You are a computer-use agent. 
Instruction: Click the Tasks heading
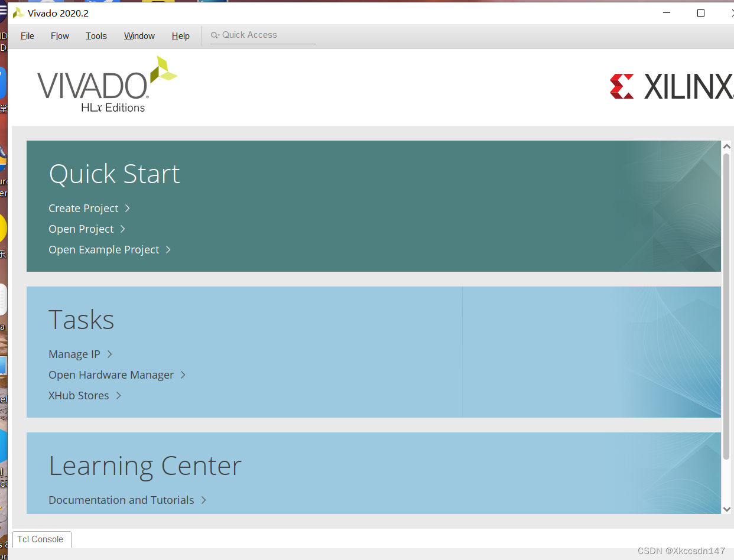(x=82, y=320)
